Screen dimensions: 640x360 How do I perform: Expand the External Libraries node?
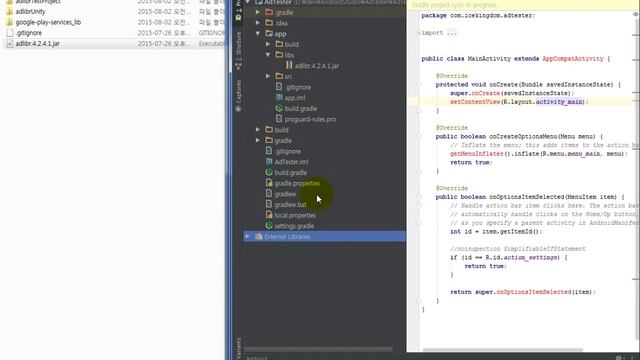[x=247, y=236]
